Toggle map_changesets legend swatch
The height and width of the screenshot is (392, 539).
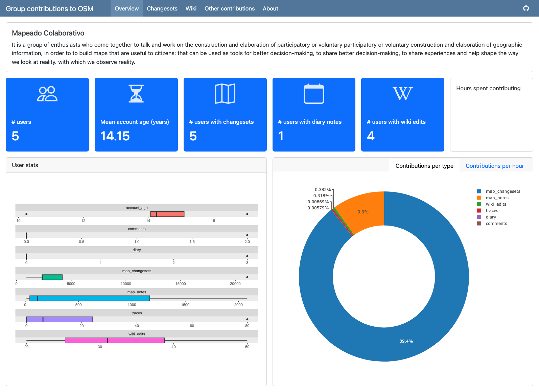click(x=479, y=191)
